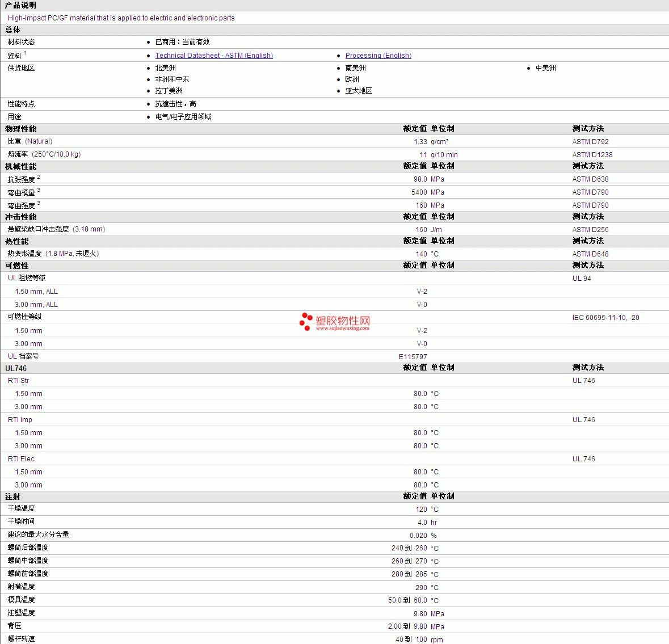Open the Processing (English) link

(x=378, y=56)
